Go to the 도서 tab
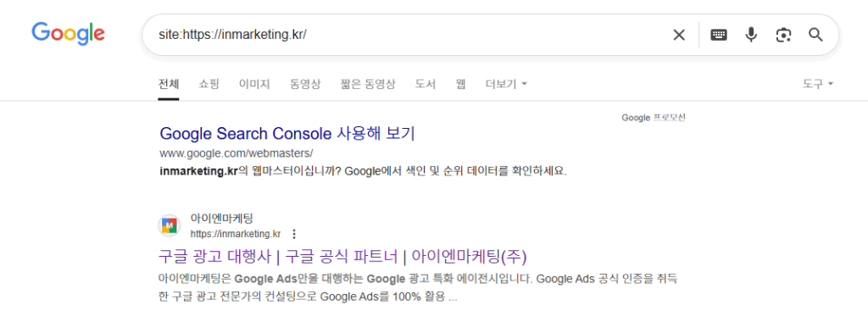The height and width of the screenshot is (311, 868). click(x=426, y=84)
